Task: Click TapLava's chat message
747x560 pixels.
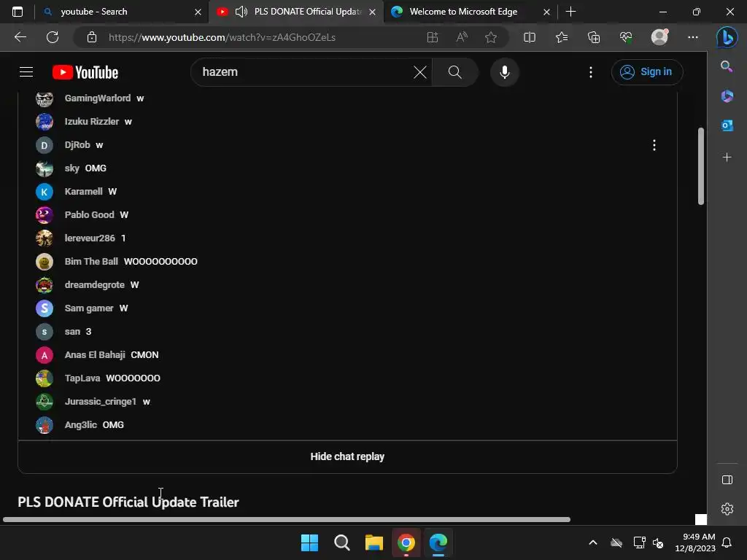Action: click(133, 378)
